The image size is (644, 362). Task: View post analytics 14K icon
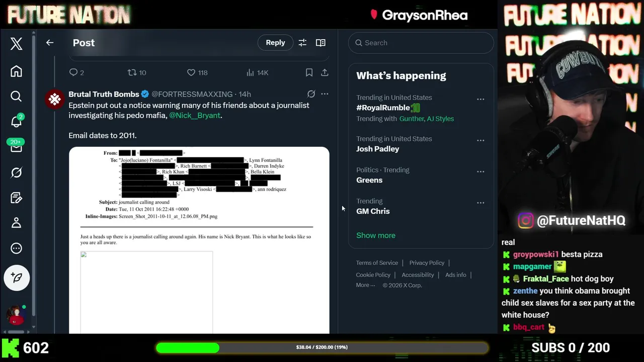tap(257, 72)
